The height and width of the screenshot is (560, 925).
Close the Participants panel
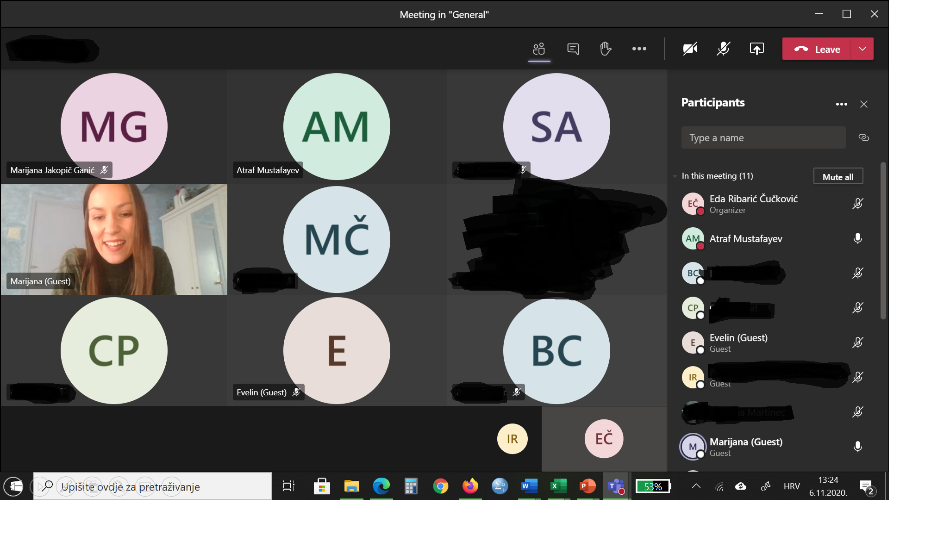863,104
